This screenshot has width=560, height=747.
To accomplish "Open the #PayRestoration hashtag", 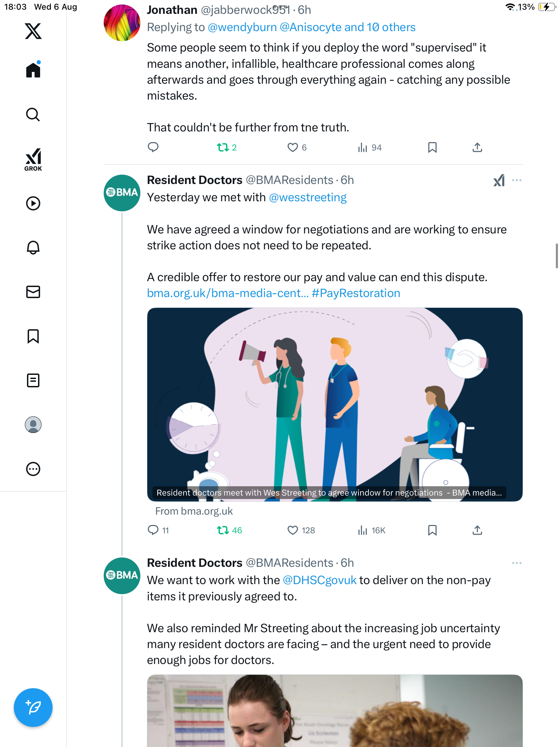I will point(356,293).
